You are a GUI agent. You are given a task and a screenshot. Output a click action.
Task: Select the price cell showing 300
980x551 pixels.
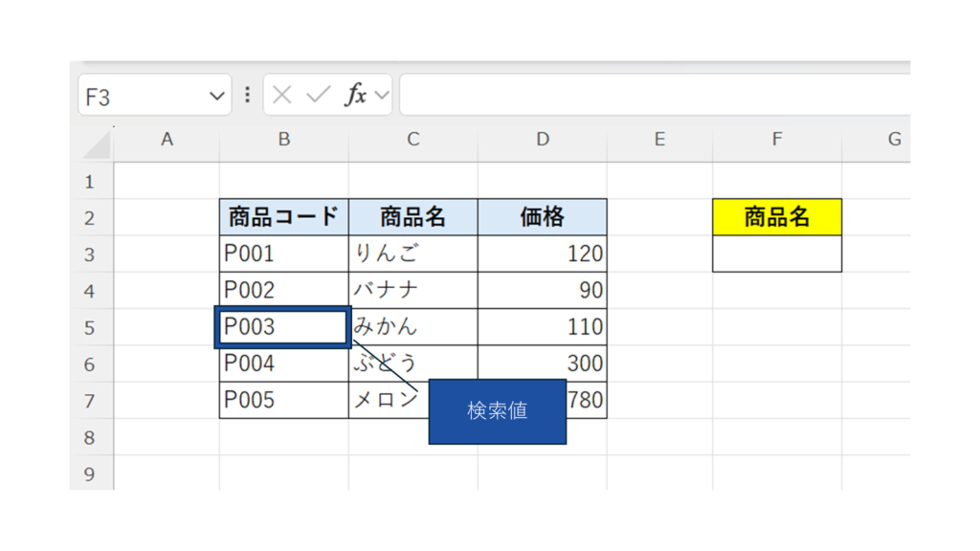coord(542,364)
